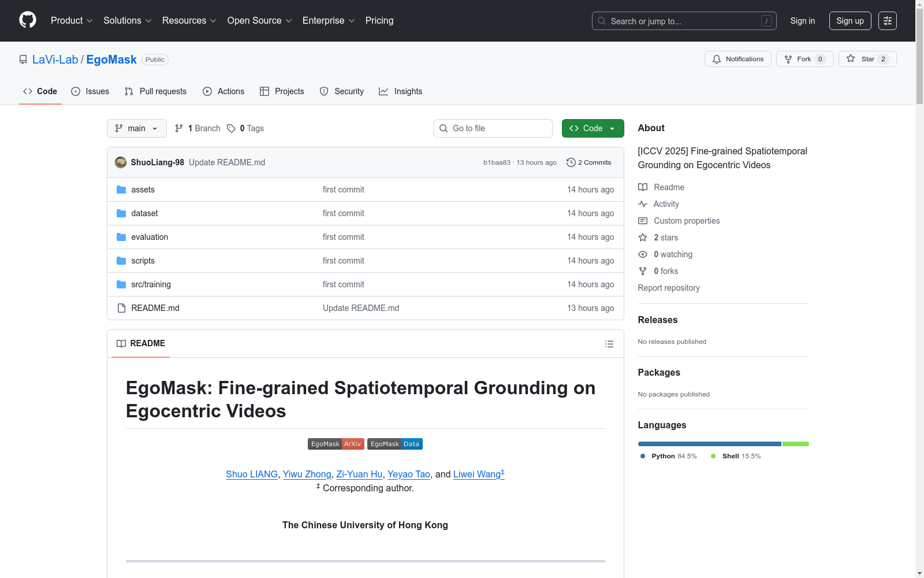
Task: Click the Shell language bar segment
Action: pos(796,444)
